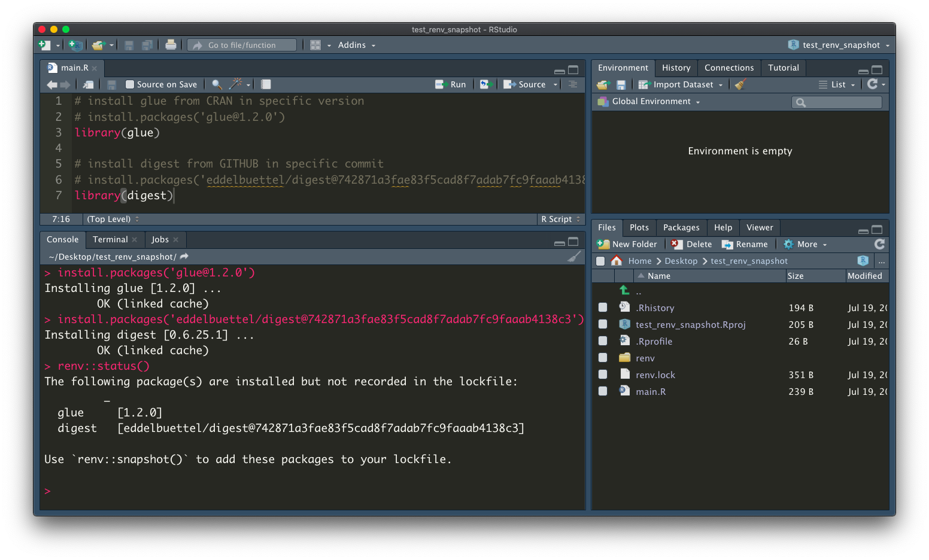929x560 pixels.
Task: Sort files by the Size column
Action: click(795, 276)
